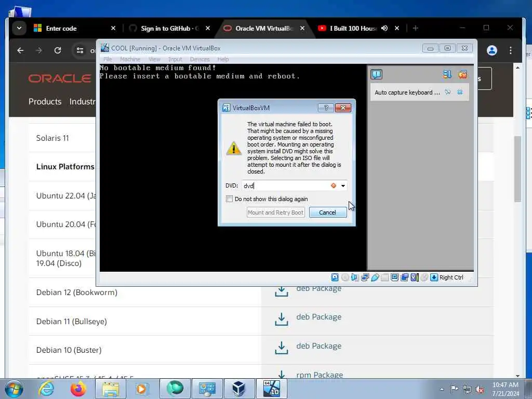The width and height of the screenshot is (532, 399).
Task: Click the site information icon in address bar
Action: tap(80, 50)
